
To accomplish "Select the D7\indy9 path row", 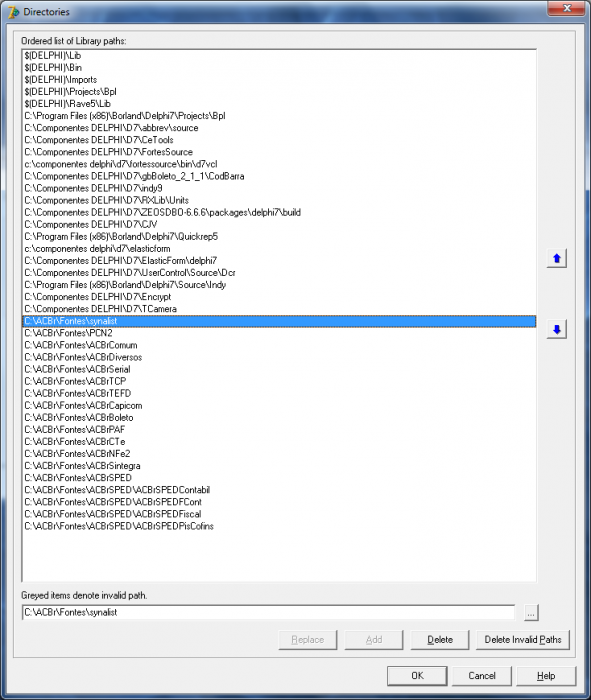I will (279, 188).
